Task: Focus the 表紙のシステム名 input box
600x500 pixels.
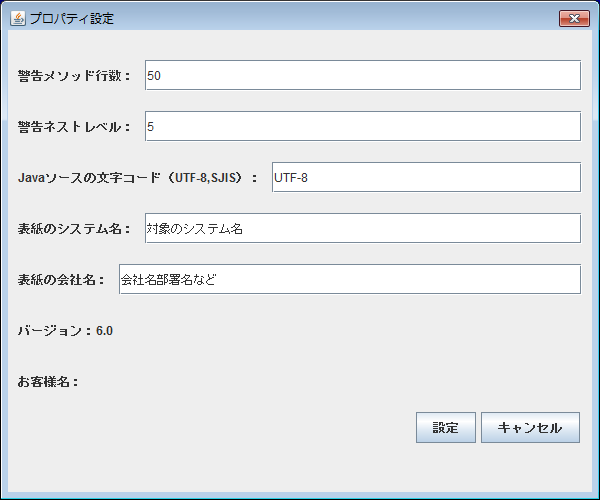Action: tap(363, 228)
